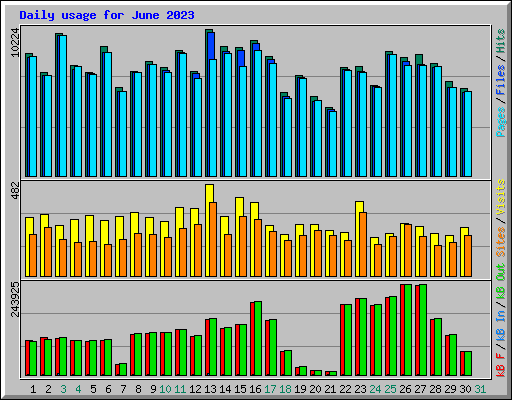Screen dimensions: 512x400
Task: Click day label '16' on the x-axis
Action: click(255, 389)
